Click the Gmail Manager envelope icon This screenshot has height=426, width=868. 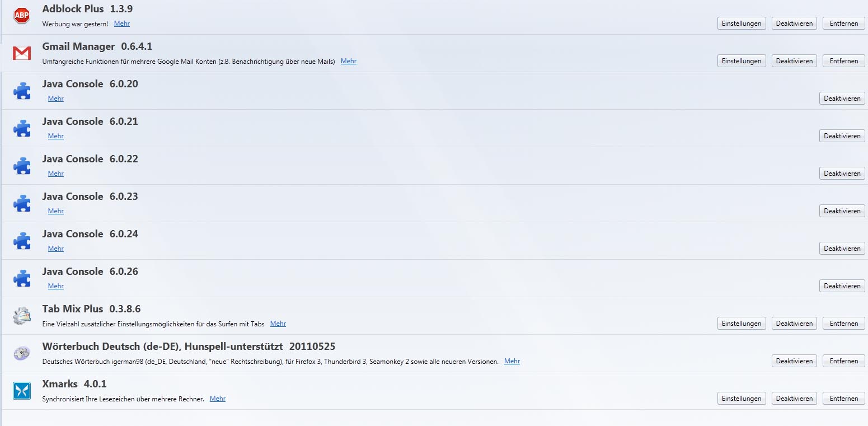click(22, 53)
